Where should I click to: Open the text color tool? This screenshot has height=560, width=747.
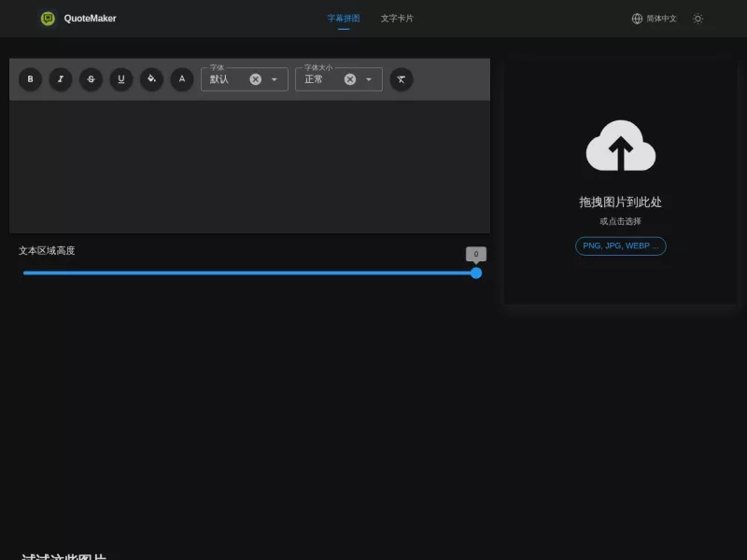click(182, 79)
